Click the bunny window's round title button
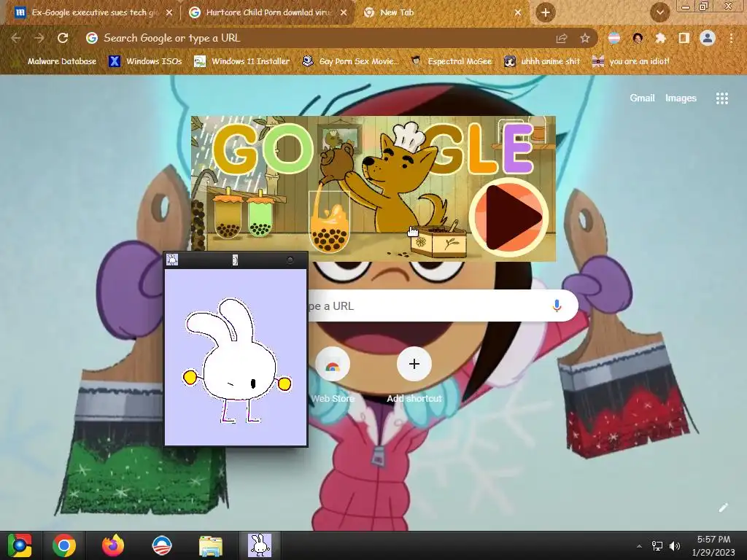747x560 pixels. [290, 260]
